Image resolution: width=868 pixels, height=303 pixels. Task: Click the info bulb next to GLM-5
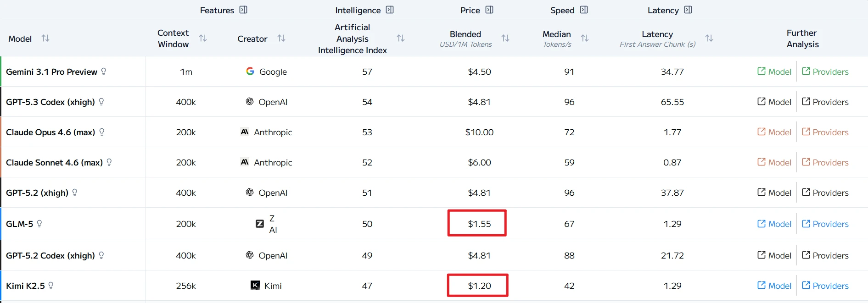(x=39, y=224)
